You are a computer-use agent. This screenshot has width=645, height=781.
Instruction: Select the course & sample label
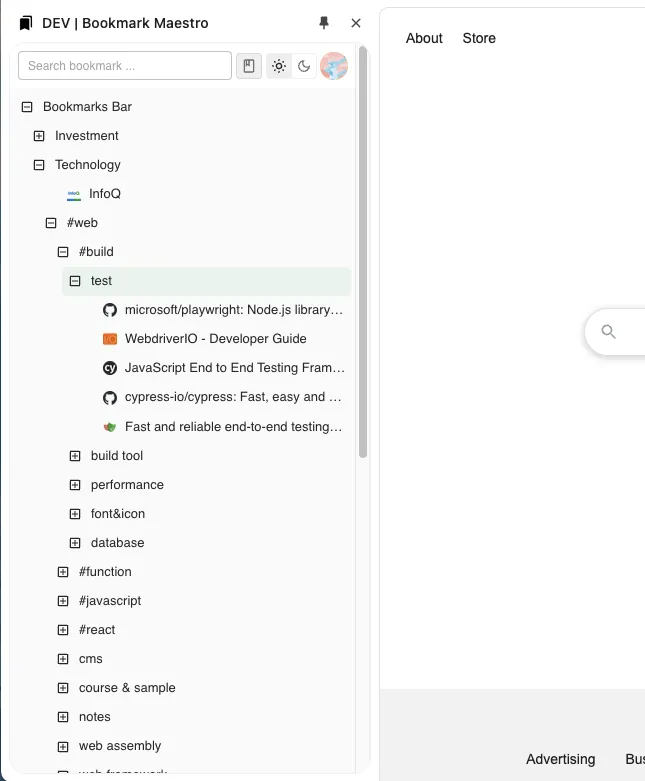pos(127,688)
